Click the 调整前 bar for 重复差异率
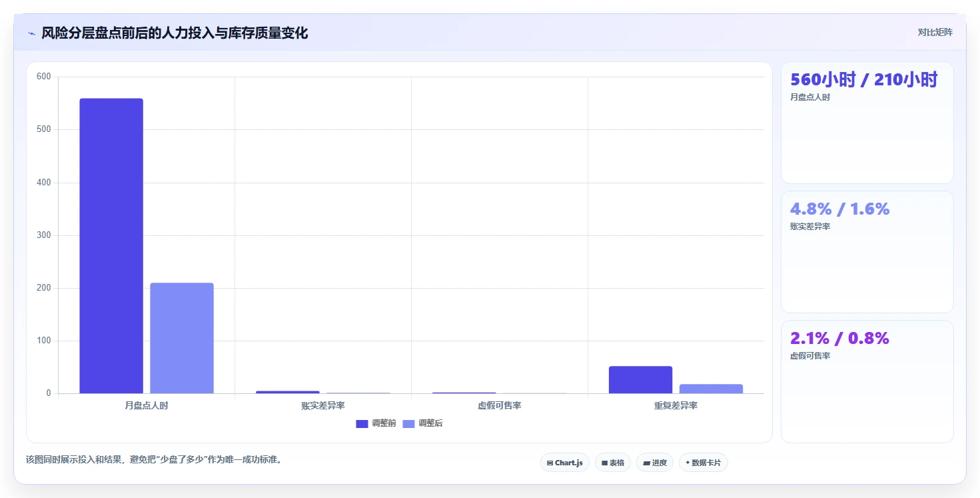The width and height of the screenshot is (980, 498). click(x=640, y=380)
